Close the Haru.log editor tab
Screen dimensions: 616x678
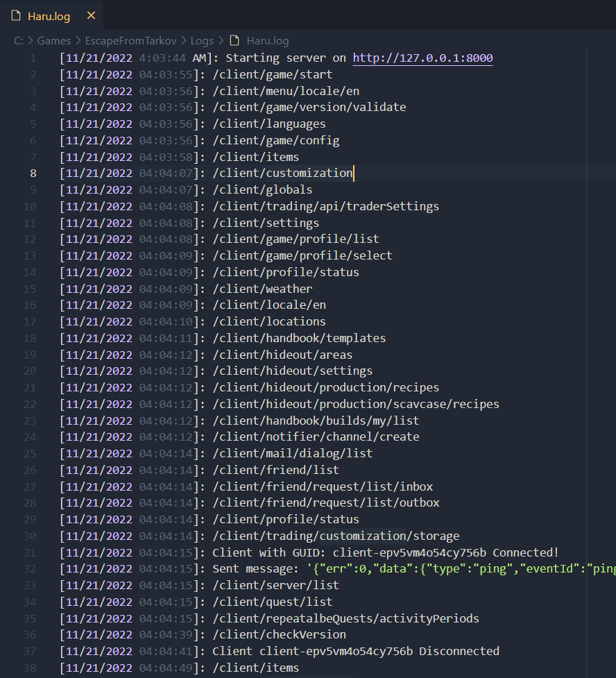point(90,15)
